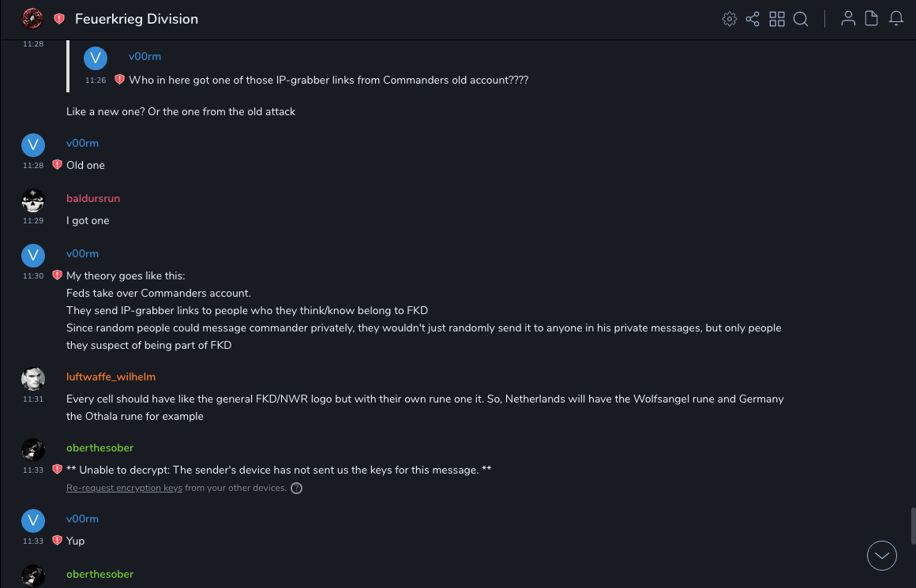Image resolution: width=916 pixels, height=588 pixels.
Task: Click v00rm's name in the quoted reply
Action: coord(145,56)
